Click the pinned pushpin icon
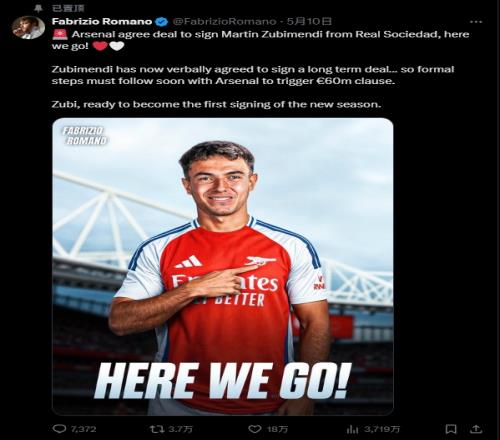 [38, 8]
